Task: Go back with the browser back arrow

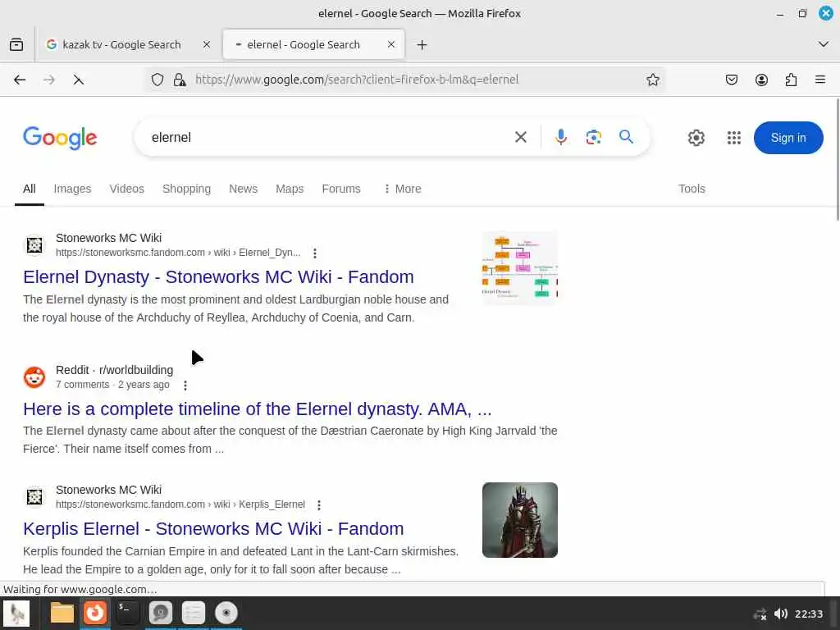Action: (x=20, y=80)
